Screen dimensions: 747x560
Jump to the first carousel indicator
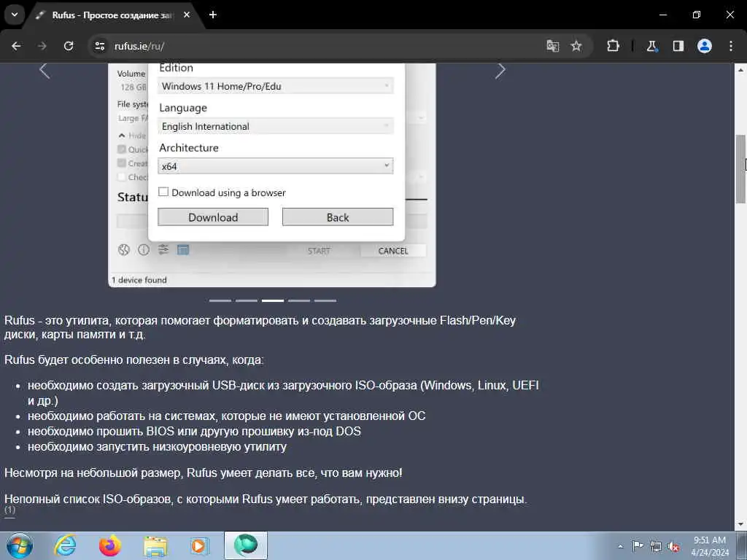[220, 300]
